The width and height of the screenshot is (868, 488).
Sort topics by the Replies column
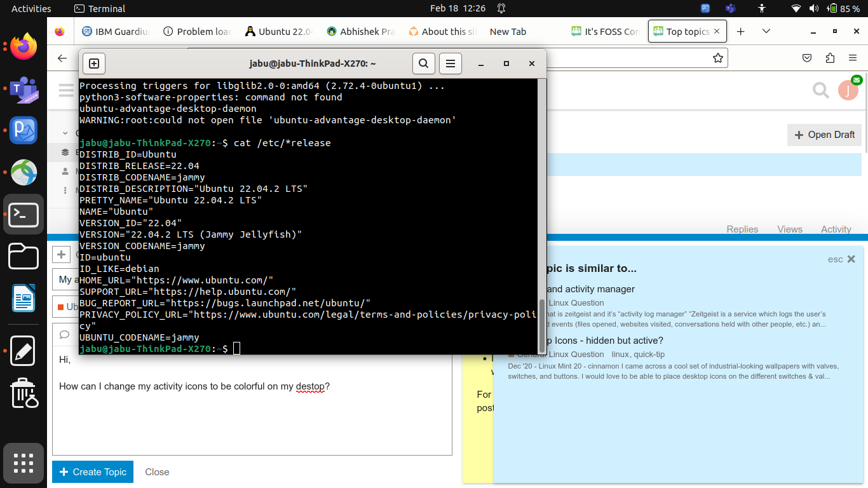pos(742,229)
